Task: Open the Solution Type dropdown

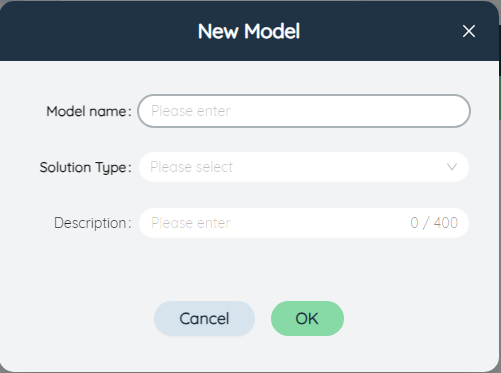Action: (x=304, y=167)
